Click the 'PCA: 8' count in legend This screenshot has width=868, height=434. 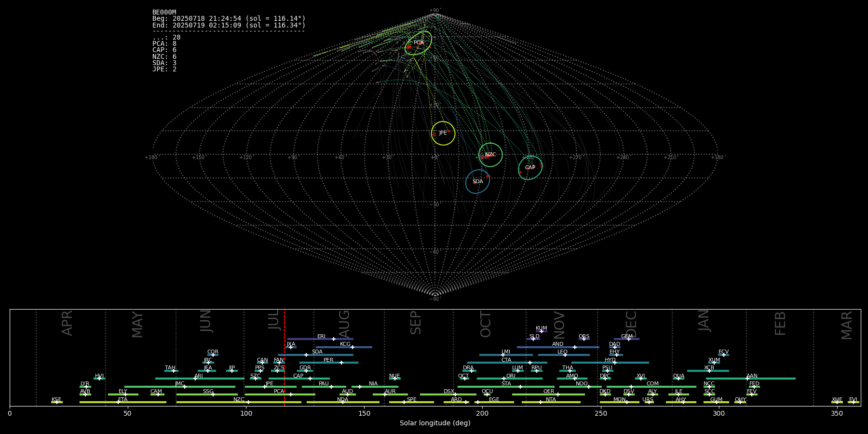point(164,44)
